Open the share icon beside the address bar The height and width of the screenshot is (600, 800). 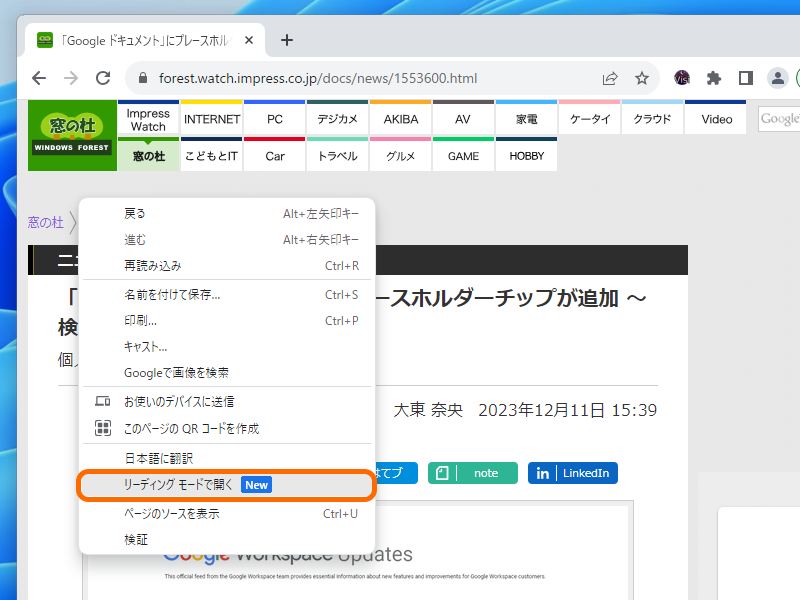tap(609, 77)
